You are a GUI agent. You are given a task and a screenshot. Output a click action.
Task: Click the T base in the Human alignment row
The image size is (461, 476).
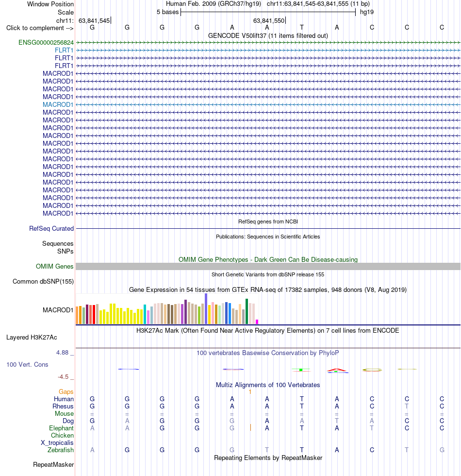click(x=302, y=399)
